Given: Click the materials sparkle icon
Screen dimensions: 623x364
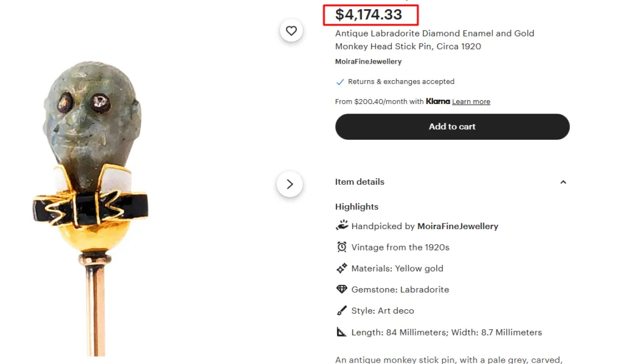Looking at the screenshot, I should (x=342, y=269).
